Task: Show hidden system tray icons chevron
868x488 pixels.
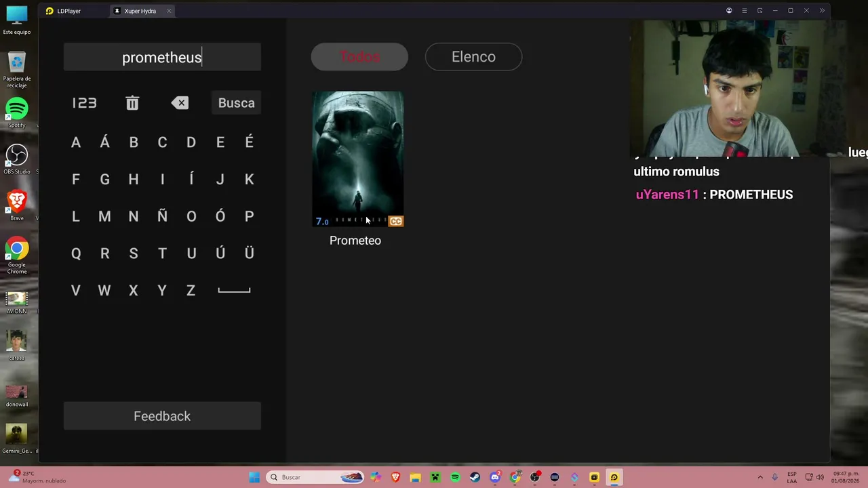Action: (x=760, y=477)
